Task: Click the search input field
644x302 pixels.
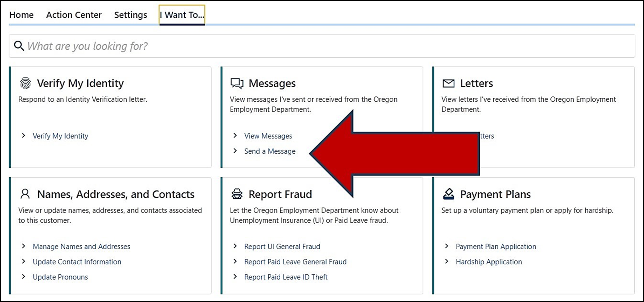Action: click(182, 46)
